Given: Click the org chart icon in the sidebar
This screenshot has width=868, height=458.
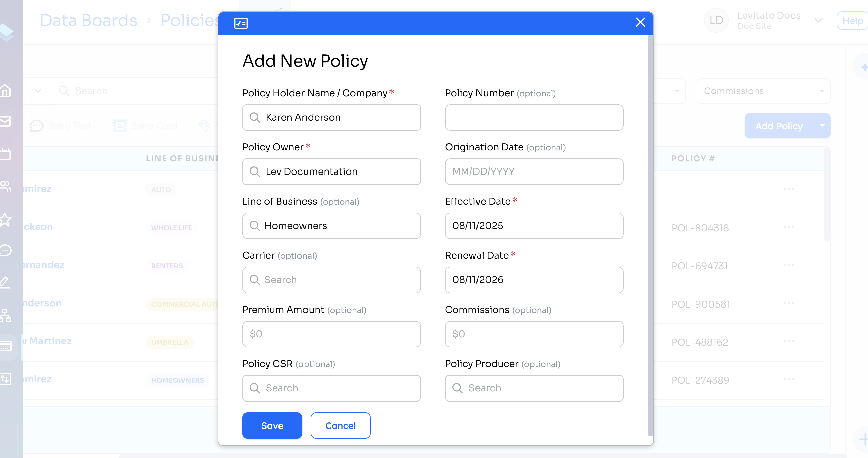Looking at the screenshot, I should 5,315.
